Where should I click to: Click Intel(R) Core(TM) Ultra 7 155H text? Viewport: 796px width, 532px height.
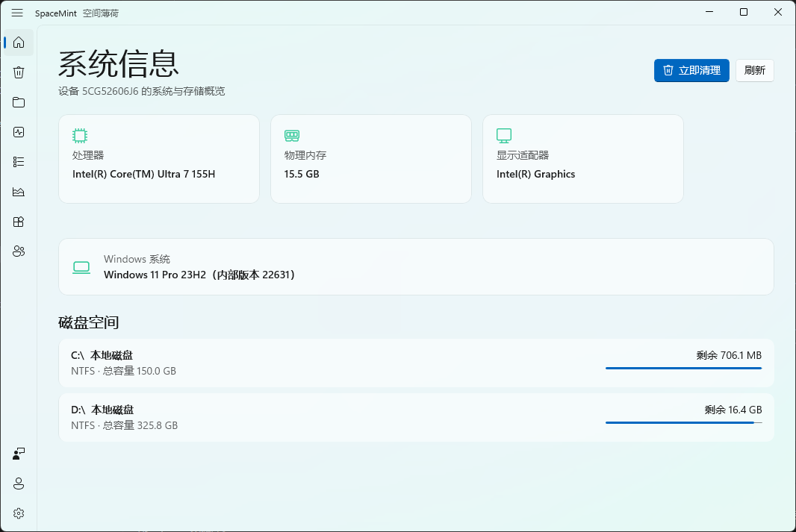[143, 174]
